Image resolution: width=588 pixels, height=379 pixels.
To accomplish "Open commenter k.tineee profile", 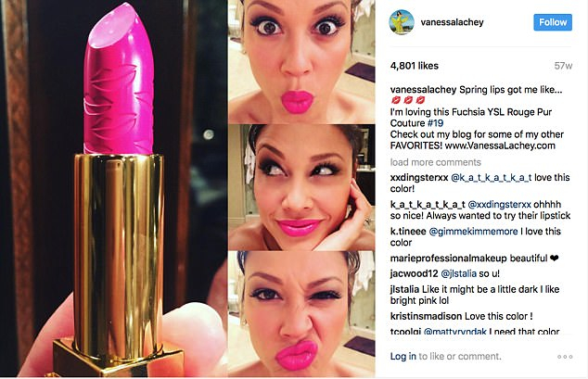I will (x=408, y=232).
